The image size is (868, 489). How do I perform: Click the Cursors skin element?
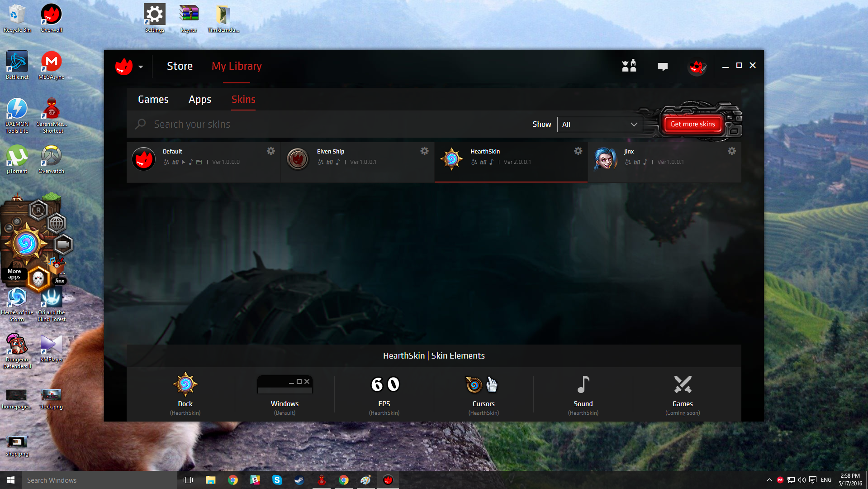click(484, 393)
